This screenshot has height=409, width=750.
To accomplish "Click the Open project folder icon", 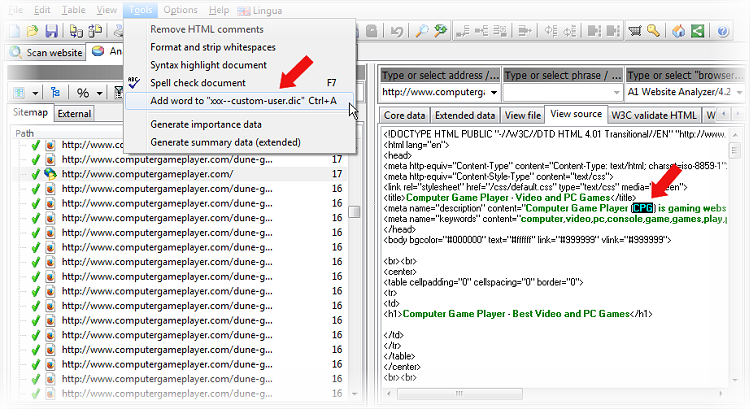I will [34, 32].
